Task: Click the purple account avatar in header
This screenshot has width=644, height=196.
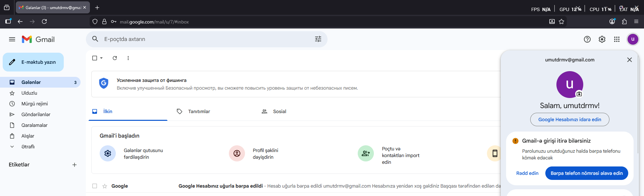Action: click(633, 39)
